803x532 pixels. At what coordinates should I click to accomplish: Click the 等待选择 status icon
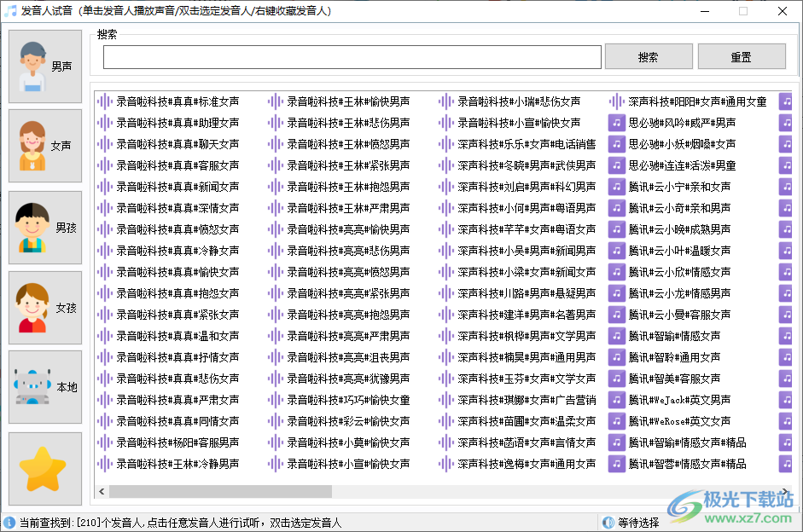[x=608, y=523]
